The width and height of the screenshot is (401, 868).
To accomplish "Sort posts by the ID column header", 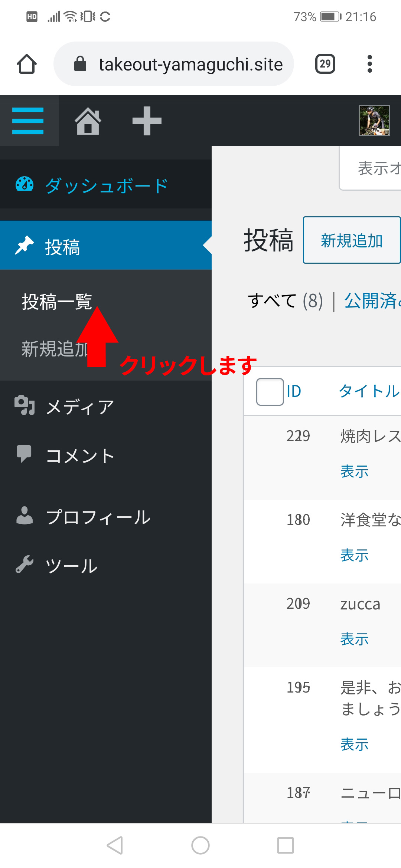I will coord(294,392).
